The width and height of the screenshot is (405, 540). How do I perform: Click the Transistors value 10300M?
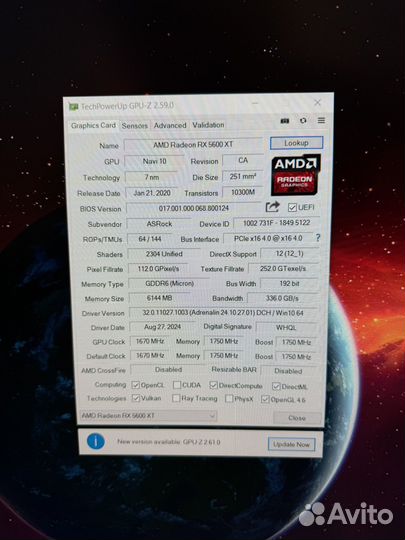click(243, 192)
